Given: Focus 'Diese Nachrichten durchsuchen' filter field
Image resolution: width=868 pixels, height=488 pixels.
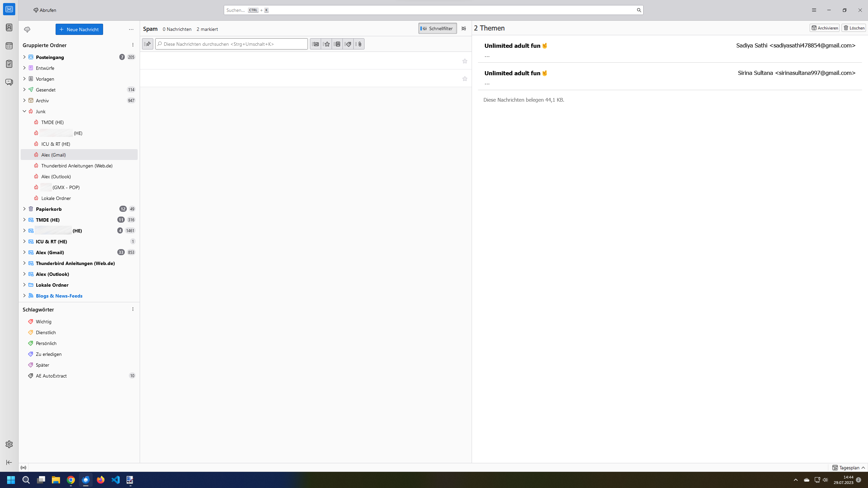Looking at the screenshot, I should 232,44.
